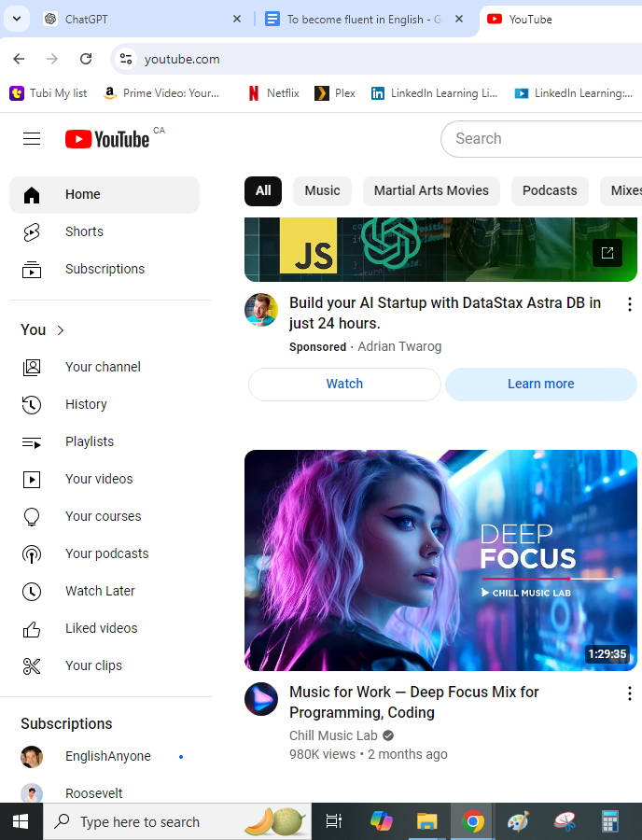Expand the You section chevron
This screenshot has height=840, width=642.
[x=61, y=330]
